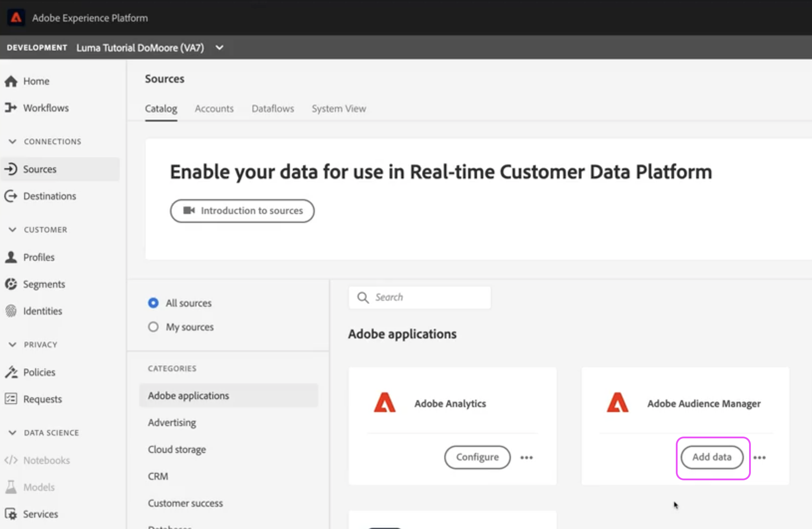Open Home via its house icon

(11, 81)
